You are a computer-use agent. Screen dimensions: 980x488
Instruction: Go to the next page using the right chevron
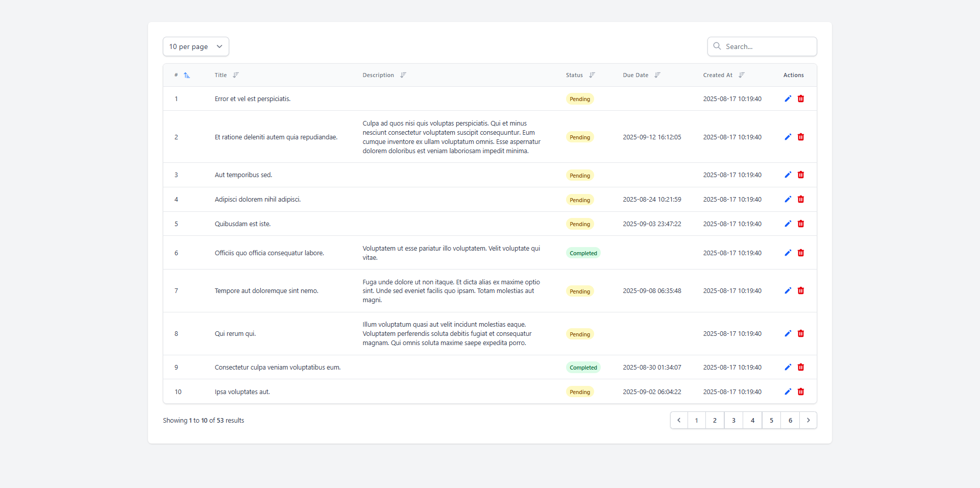point(808,420)
